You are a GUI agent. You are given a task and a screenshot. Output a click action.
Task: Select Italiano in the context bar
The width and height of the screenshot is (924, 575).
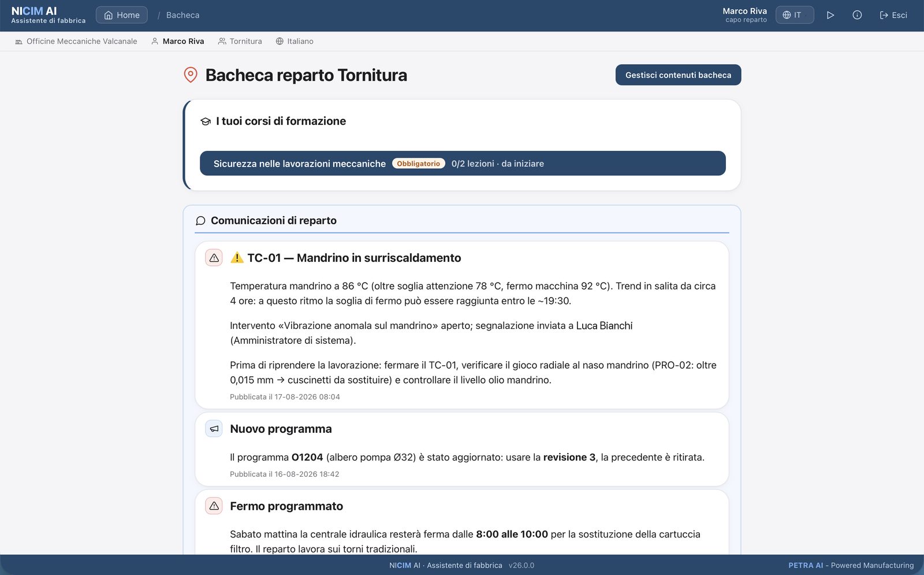tap(300, 42)
